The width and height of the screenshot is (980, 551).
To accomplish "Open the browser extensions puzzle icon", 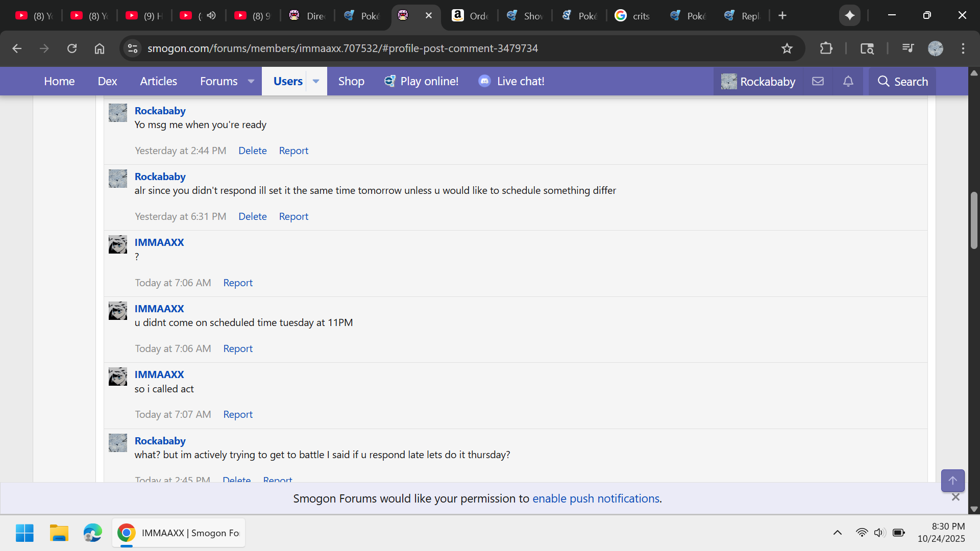I will (x=826, y=48).
